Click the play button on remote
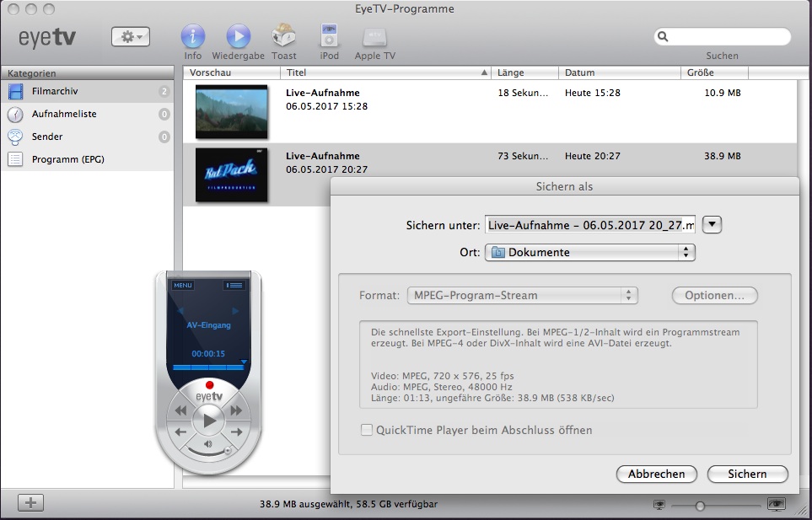The image size is (812, 520). 209,421
